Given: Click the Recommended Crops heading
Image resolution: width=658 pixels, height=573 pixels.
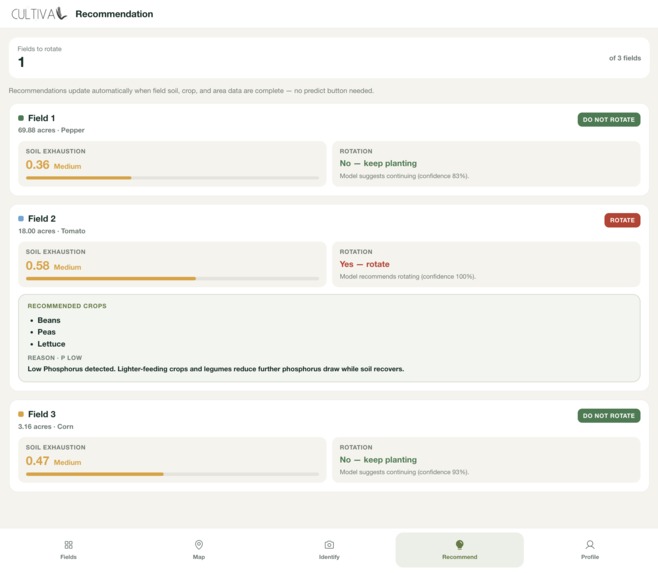Looking at the screenshot, I should pos(67,306).
